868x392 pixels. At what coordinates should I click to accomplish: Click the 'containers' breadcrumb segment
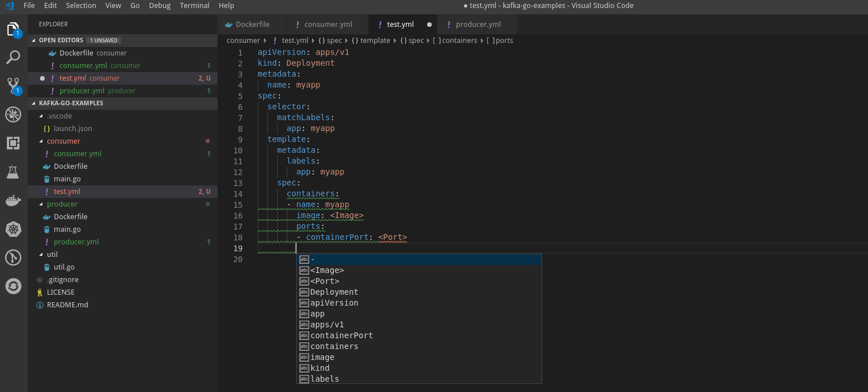click(460, 41)
